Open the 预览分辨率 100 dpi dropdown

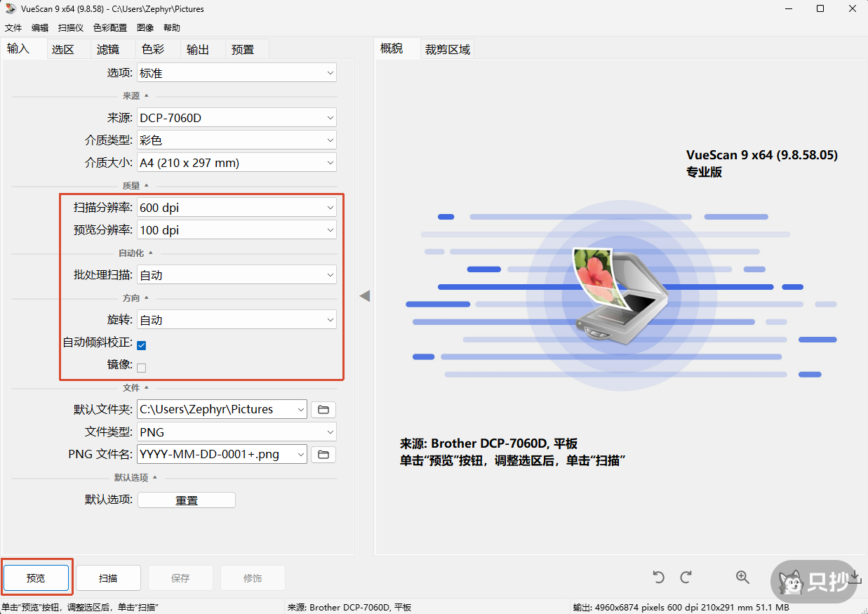coord(236,230)
